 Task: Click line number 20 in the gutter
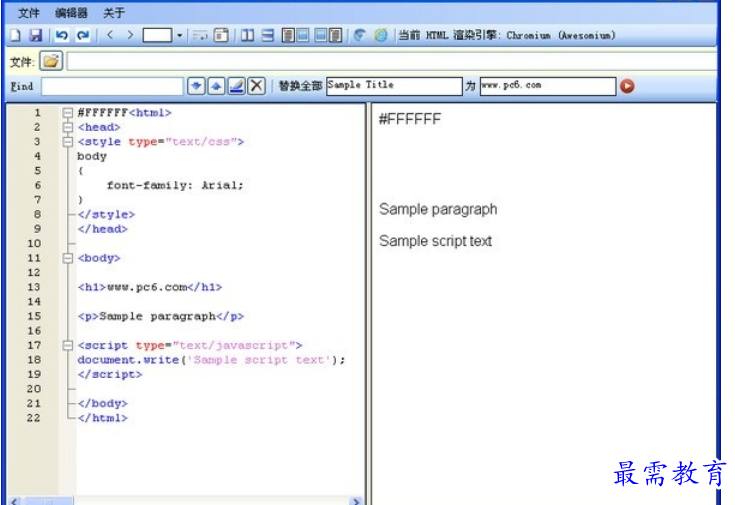(34, 389)
